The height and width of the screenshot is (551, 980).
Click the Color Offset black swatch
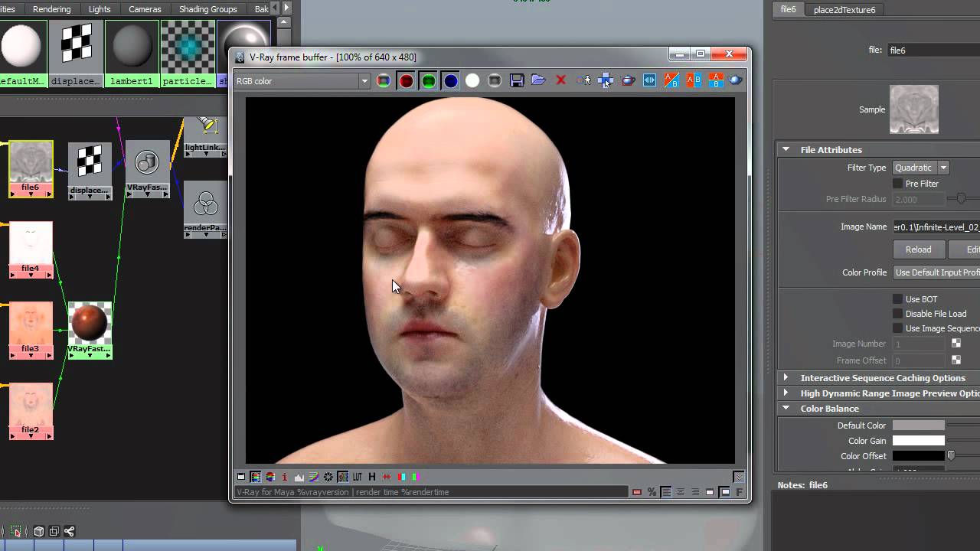click(x=919, y=456)
